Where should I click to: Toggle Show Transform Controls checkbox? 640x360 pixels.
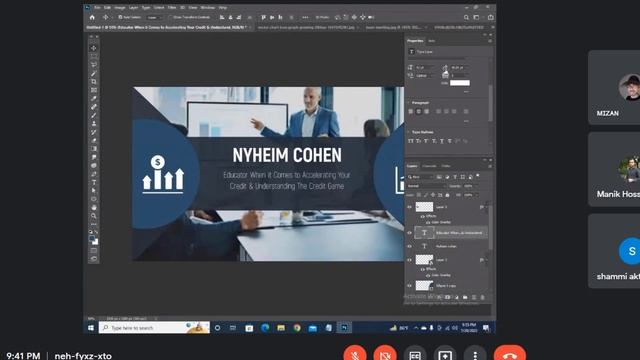171,18
